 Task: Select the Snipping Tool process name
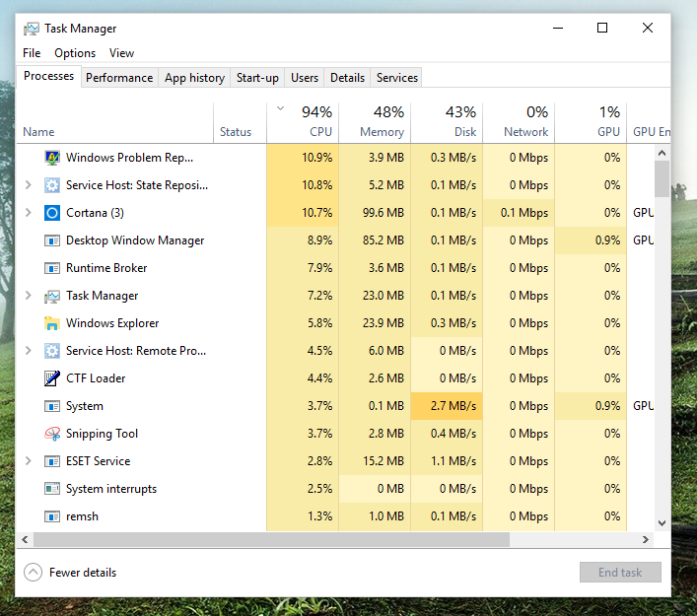click(102, 434)
